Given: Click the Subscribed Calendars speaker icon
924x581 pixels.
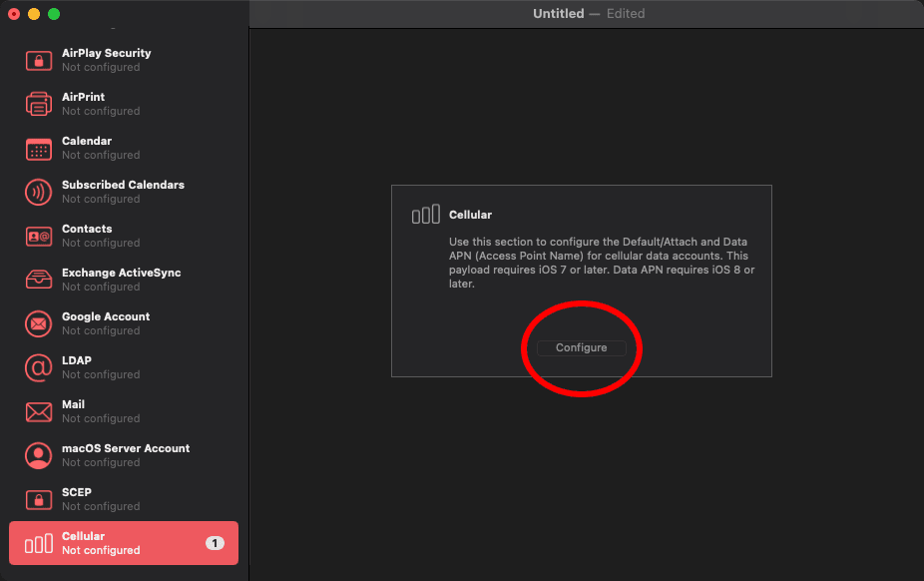Looking at the screenshot, I should pos(38,192).
